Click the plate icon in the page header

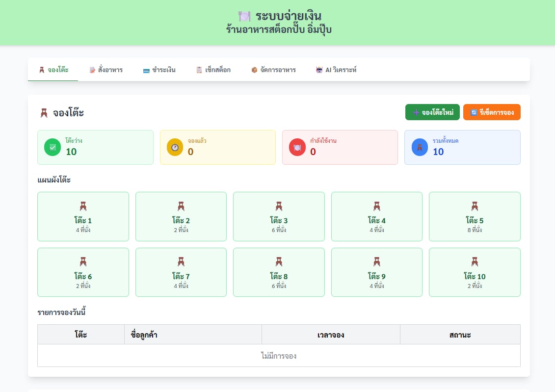[x=244, y=16]
